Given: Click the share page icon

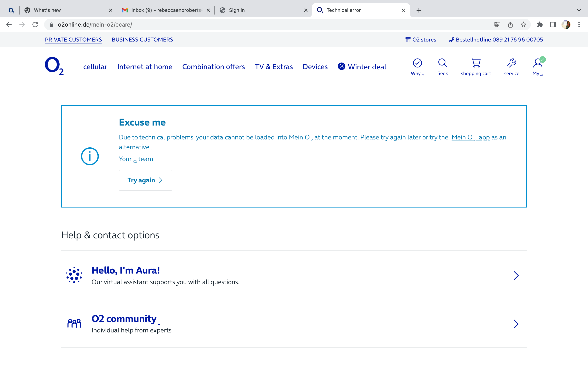Looking at the screenshot, I should click(510, 25).
